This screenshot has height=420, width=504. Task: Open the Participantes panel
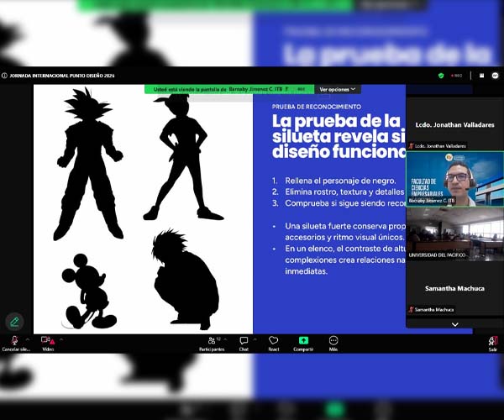(212, 343)
